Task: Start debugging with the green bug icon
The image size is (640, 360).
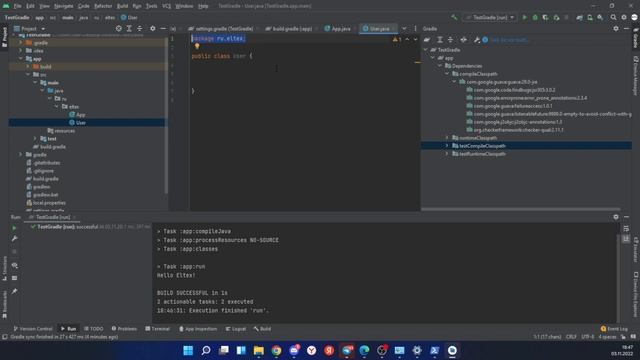Action: pyautogui.click(x=535, y=18)
